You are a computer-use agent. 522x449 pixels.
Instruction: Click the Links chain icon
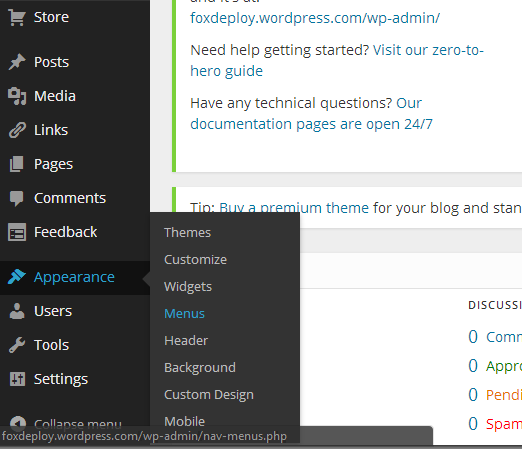click(x=17, y=130)
